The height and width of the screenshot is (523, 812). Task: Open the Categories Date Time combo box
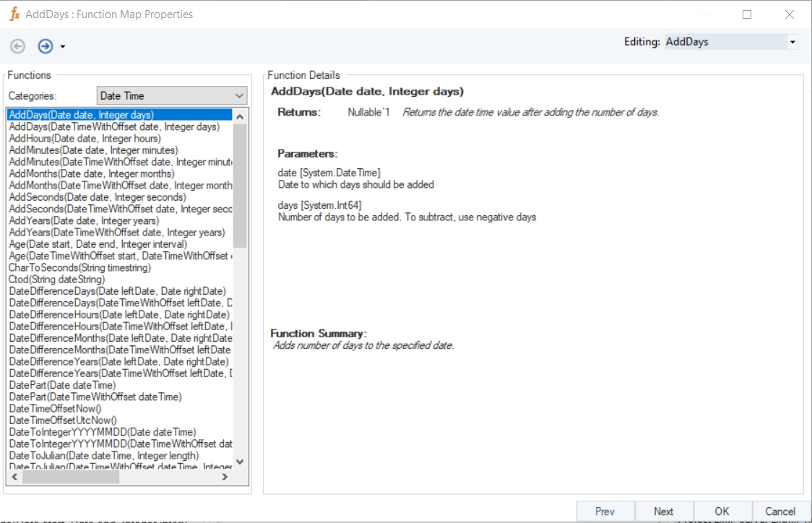pos(239,95)
